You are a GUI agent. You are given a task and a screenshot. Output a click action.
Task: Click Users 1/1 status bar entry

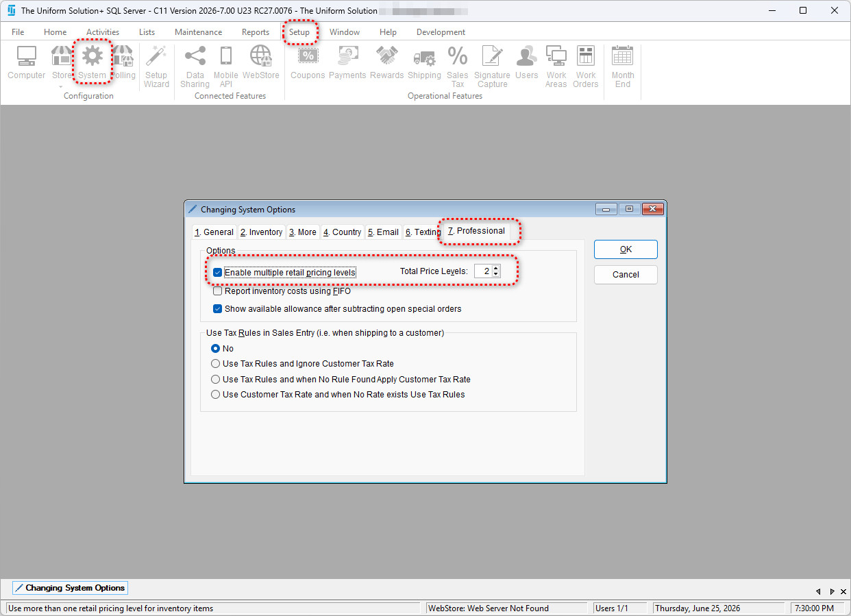tap(620, 608)
